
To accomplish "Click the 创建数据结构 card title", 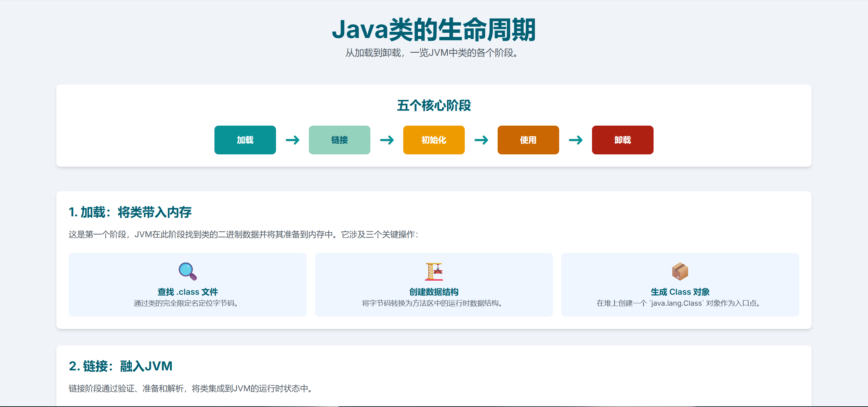I will click(x=434, y=292).
